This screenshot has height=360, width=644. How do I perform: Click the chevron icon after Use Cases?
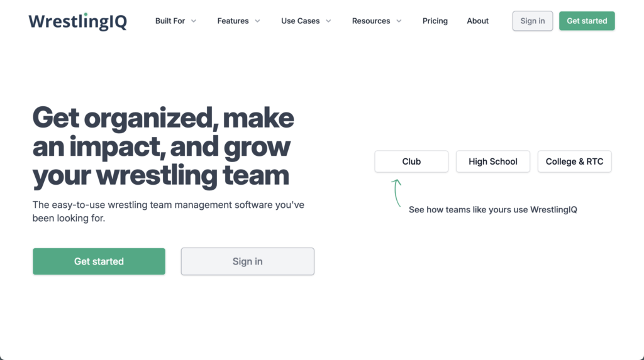[x=328, y=21]
